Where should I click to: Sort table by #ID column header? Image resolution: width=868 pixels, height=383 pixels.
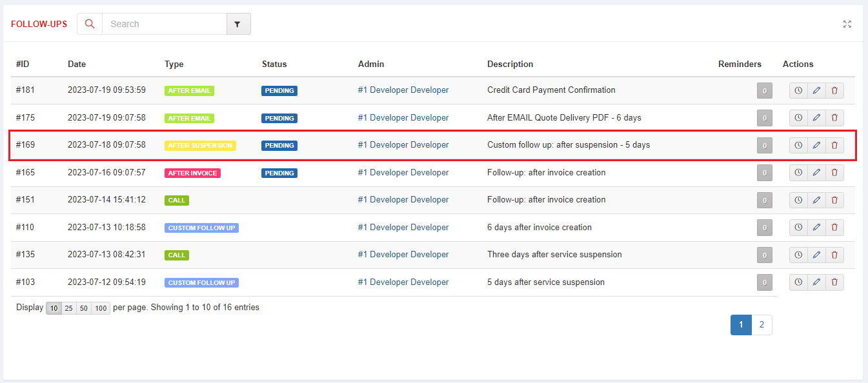coord(23,64)
